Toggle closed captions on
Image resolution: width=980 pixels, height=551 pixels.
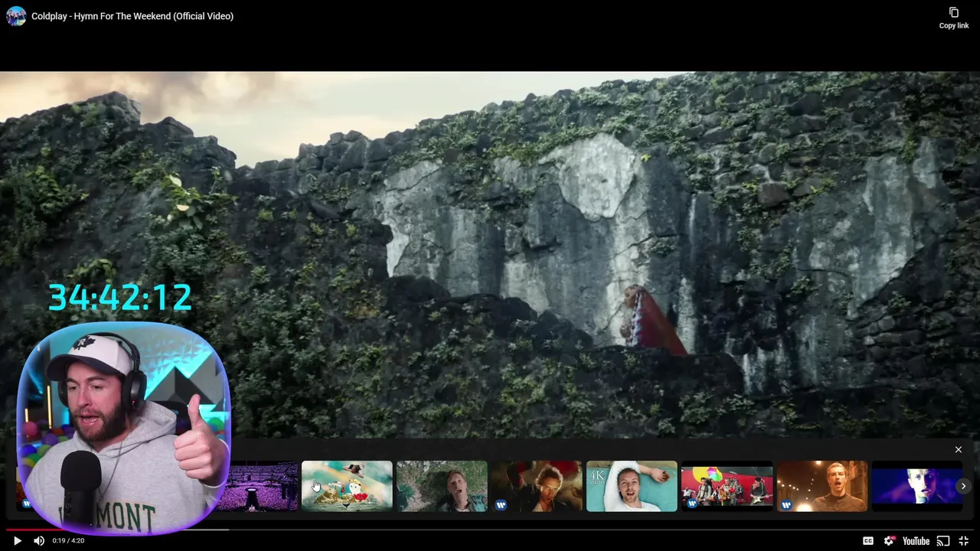(867, 541)
